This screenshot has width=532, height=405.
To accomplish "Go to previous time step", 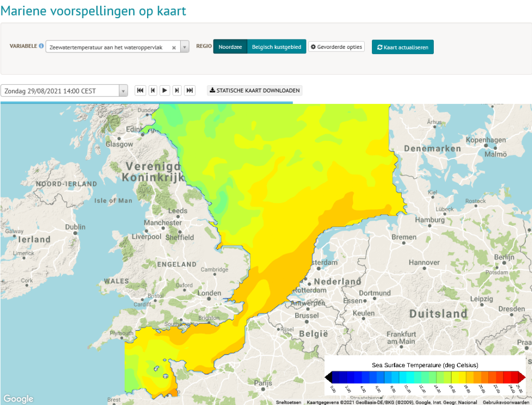I will click(153, 90).
